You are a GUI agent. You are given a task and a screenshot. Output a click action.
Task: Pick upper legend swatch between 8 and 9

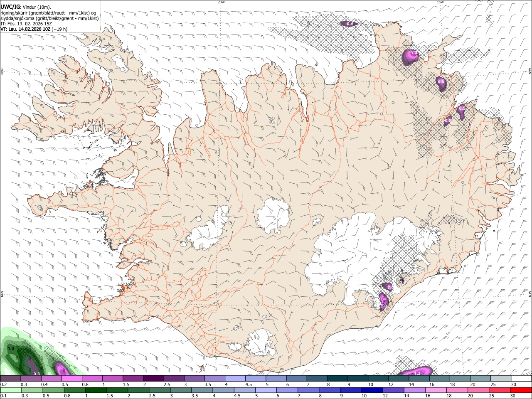(337, 379)
